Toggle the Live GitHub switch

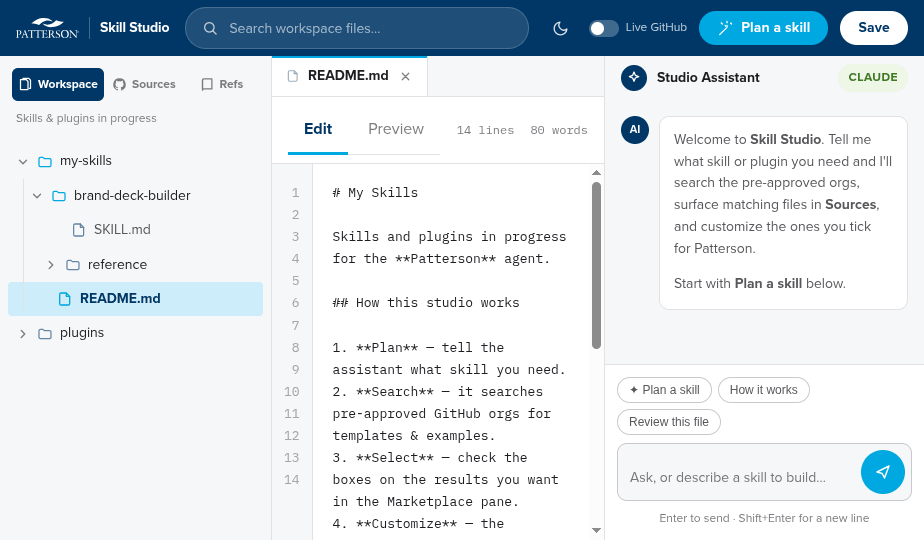604,28
